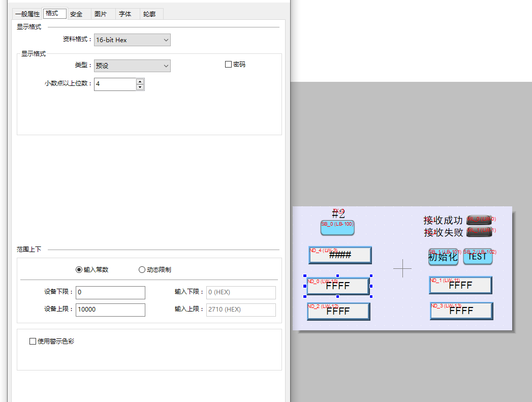Image resolution: width=532 pixels, height=402 pixels.
Task: Select the 动态限制 radio option
Action: coord(142,270)
